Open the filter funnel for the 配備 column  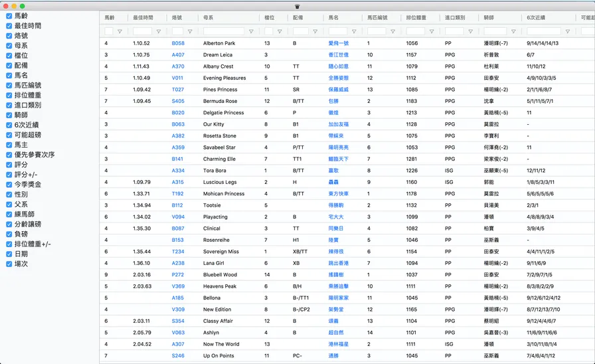pyautogui.click(x=315, y=31)
